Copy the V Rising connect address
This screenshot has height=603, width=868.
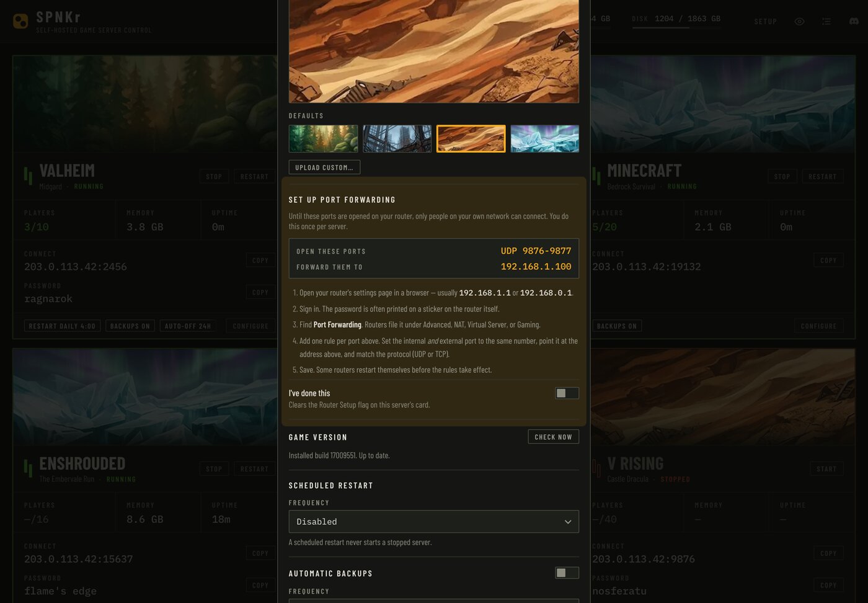[828, 553]
